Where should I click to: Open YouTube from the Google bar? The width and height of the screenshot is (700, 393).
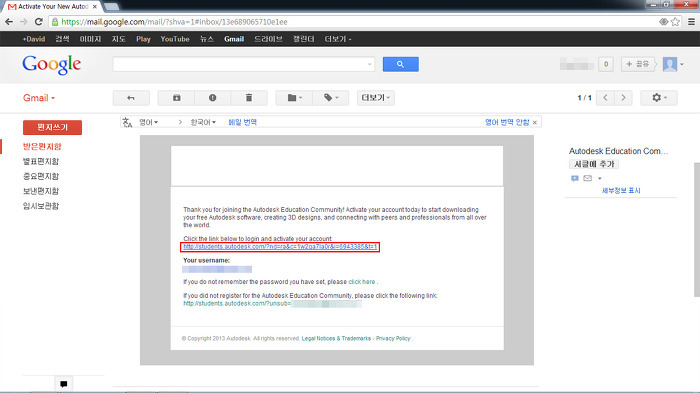tap(175, 39)
